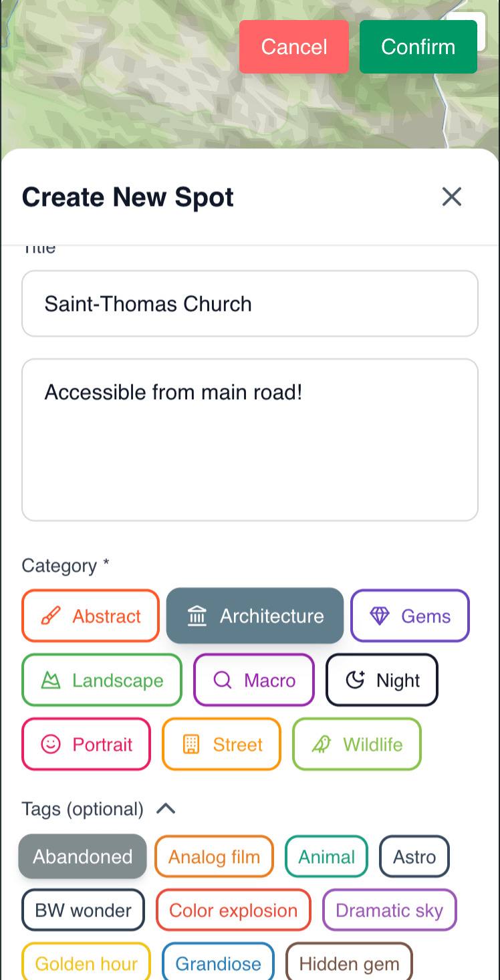
Task: Toggle the Color explosion tag
Action: (x=233, y=910)
